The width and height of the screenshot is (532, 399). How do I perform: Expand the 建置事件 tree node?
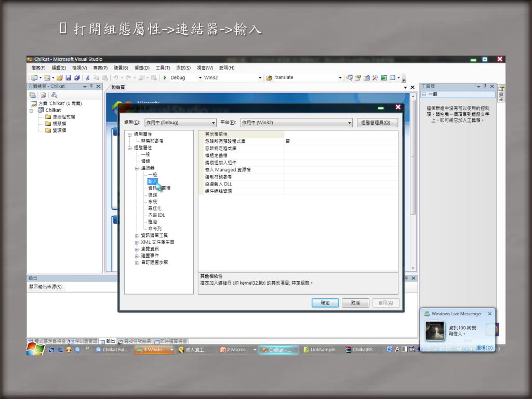(x=137, y=256)
